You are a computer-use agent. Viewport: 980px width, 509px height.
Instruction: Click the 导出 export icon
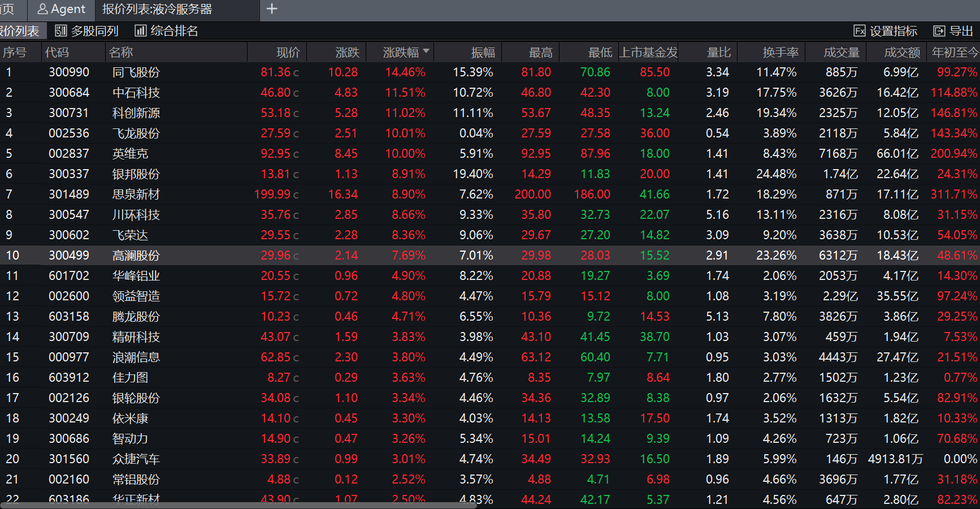click(939, 31)
